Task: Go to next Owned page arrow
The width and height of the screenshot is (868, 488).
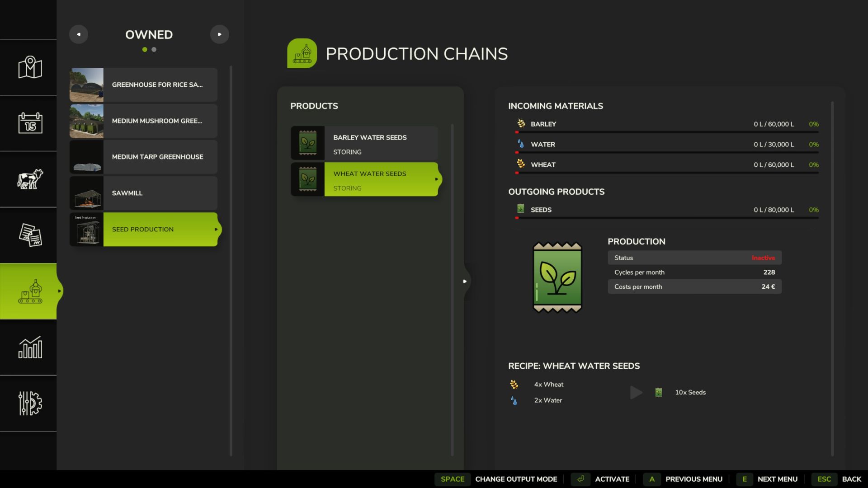Action: [219, 34]
